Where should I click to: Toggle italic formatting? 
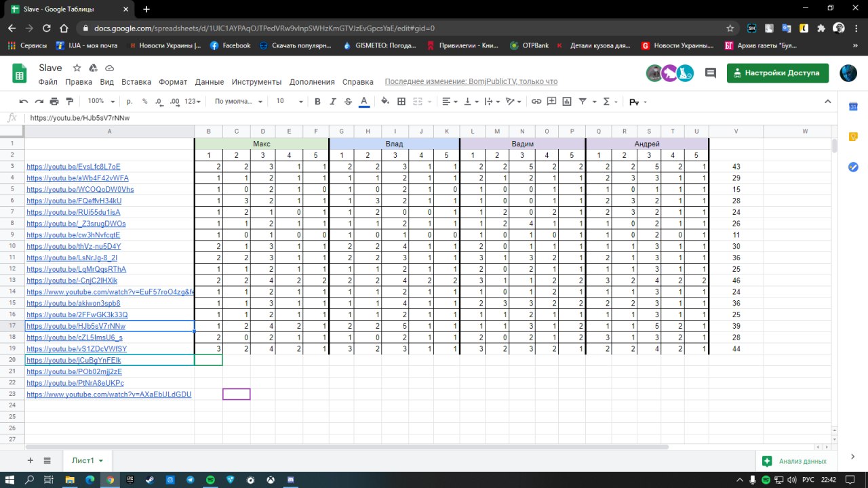point(333,102)
